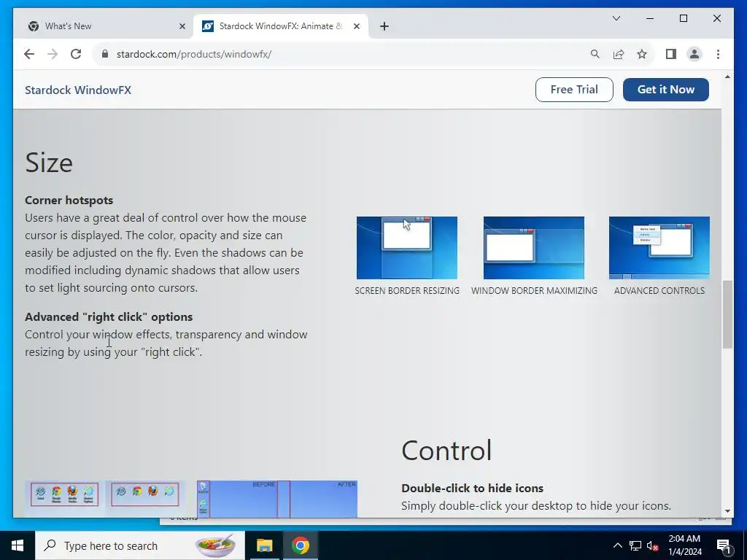Click the Corner hotspots subheading

tap(69, 200)
